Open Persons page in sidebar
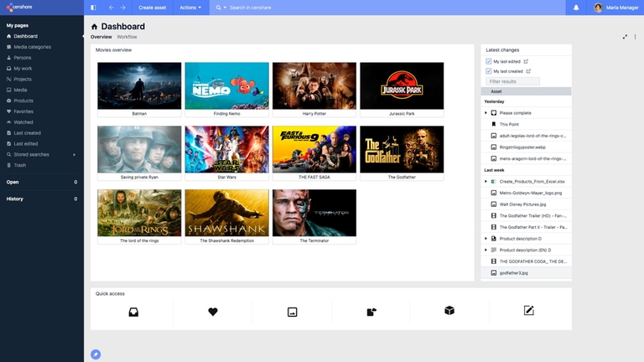Screen dimensions: 644x362 coord(22,58)
